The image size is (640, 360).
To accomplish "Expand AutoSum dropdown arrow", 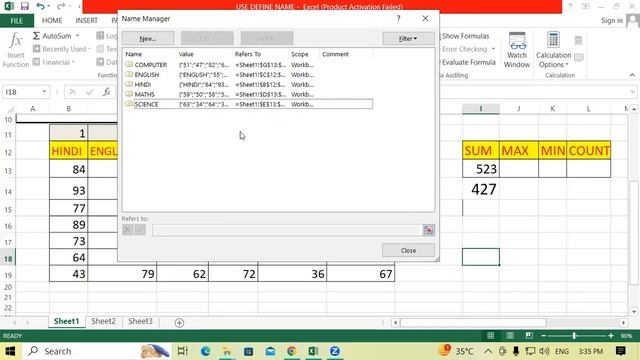I will (77, 36).
